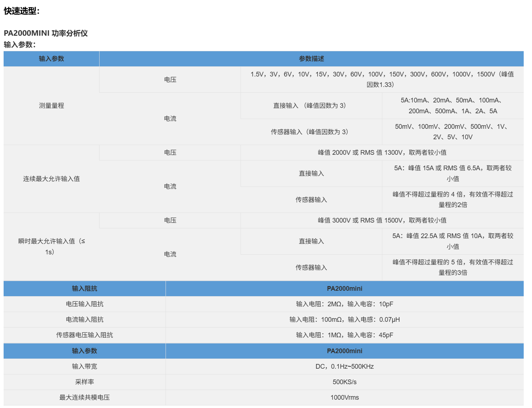
Task: Click the 输入电阻 100mΩ value cell
Action: 345,320
